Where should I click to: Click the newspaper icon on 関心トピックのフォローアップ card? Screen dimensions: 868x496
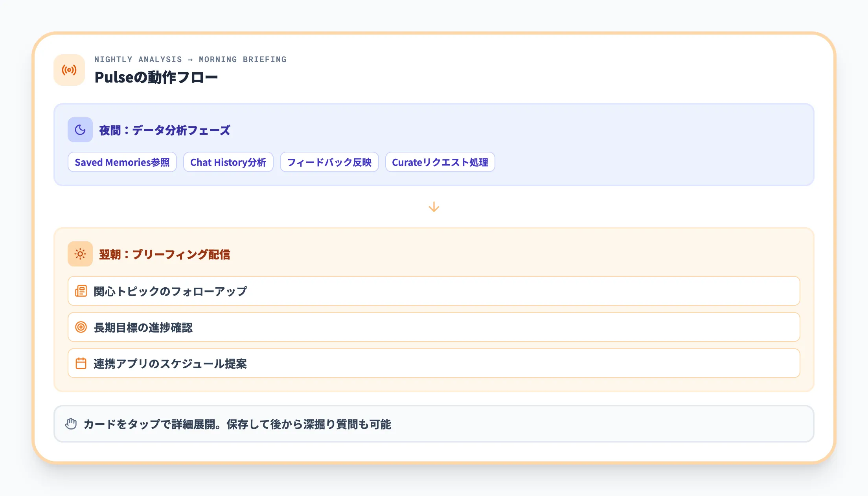click(81, 291)
